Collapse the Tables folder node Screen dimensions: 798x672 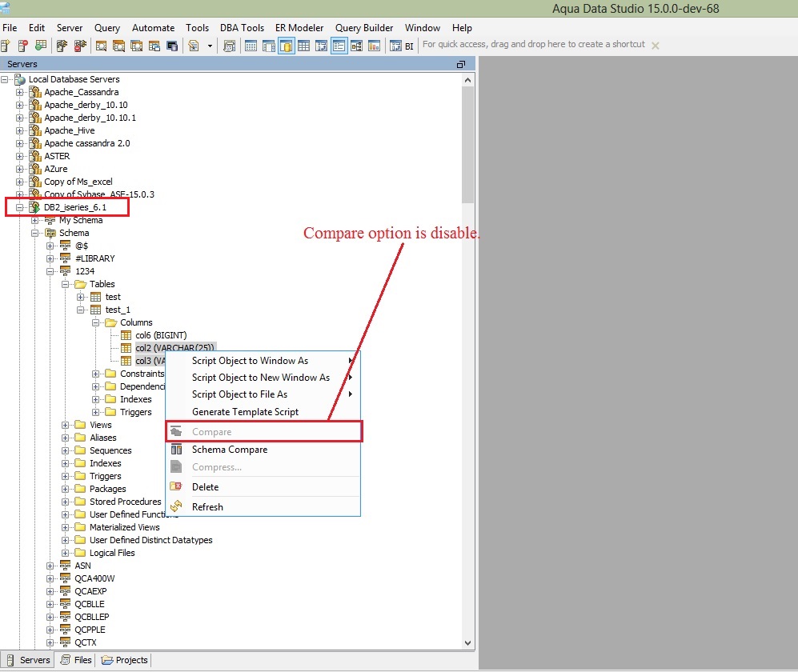[x=65, y=284]
